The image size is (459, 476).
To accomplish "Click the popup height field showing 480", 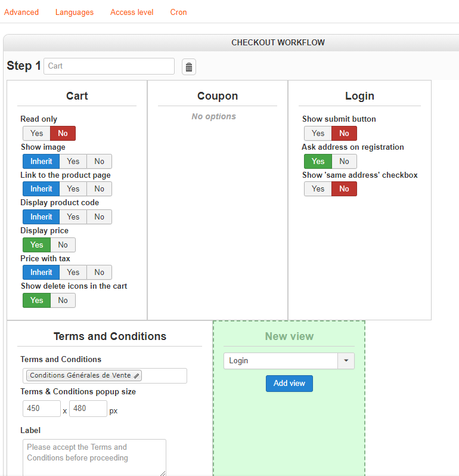I will 88,409.
